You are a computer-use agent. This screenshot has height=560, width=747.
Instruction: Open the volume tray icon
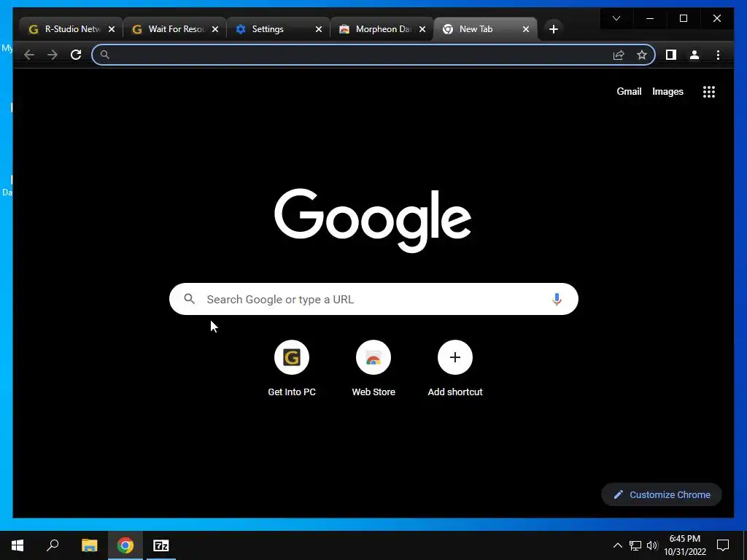point(652,545)
